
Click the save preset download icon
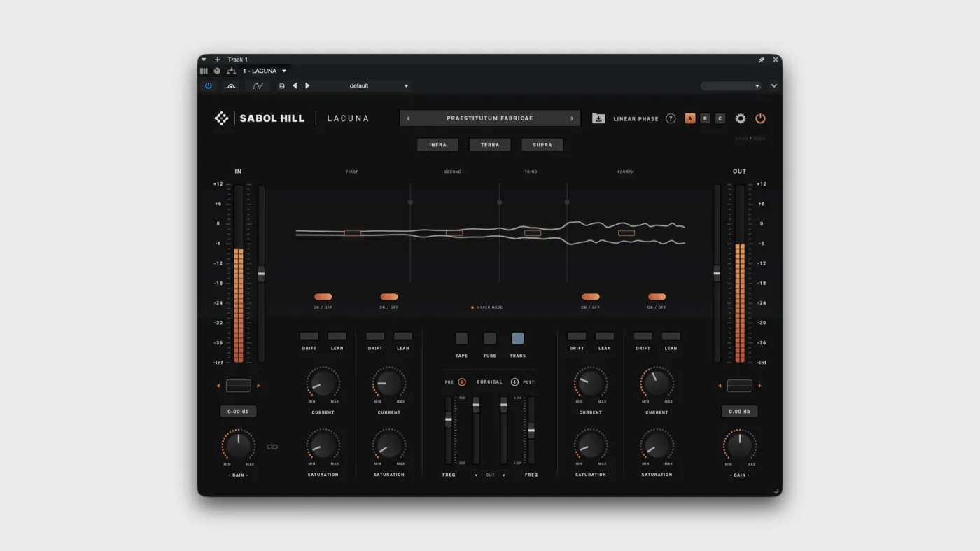click(x=598, y=118)
